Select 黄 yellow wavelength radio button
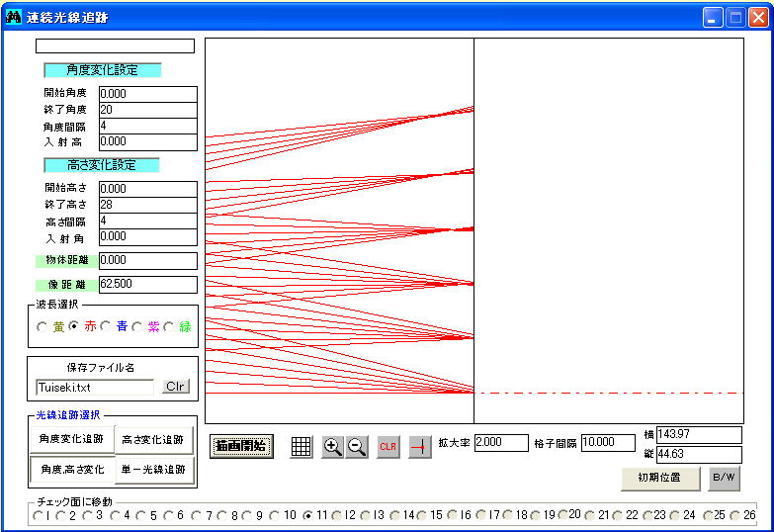 coord(42,327)
